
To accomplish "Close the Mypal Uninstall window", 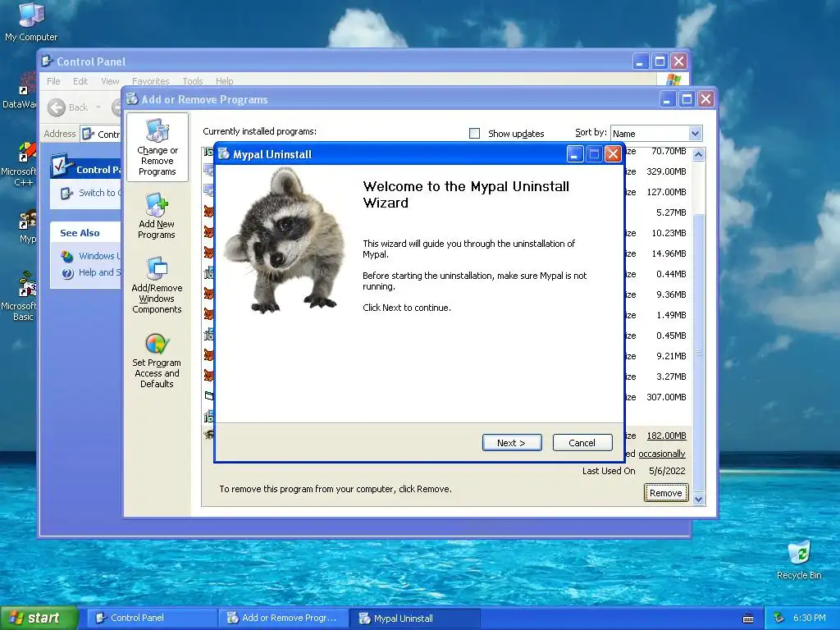I will pyautogui.click(x=612, y=154).
